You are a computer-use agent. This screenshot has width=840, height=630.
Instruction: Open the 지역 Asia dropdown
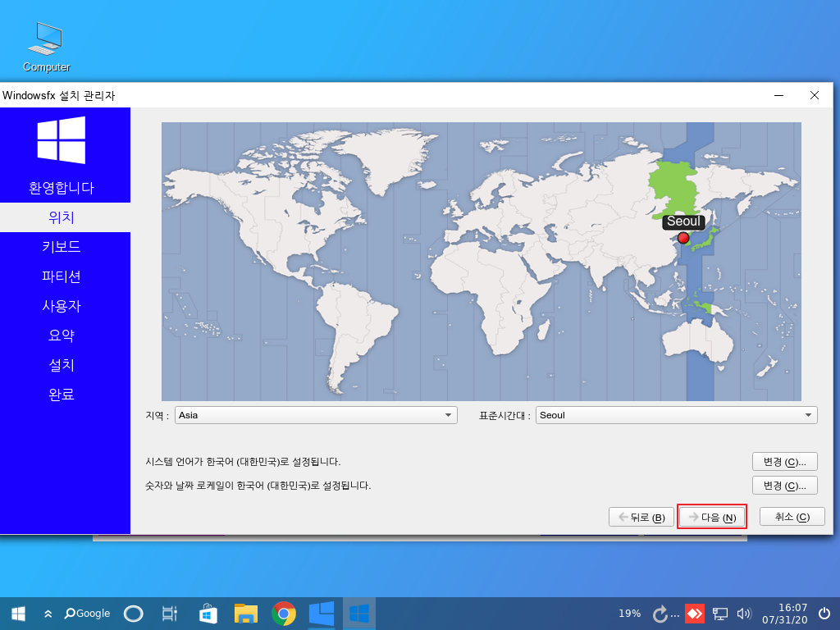tap(316, 415)
